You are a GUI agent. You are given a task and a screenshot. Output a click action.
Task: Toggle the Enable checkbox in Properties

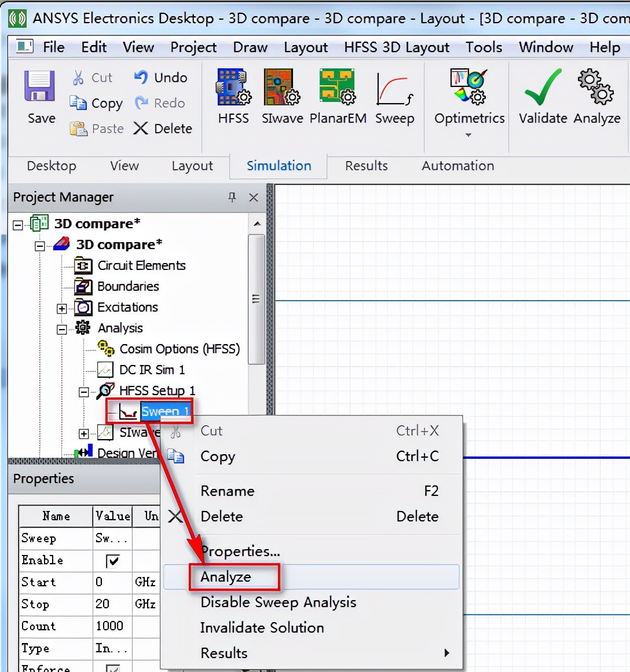tap(113, 560)
